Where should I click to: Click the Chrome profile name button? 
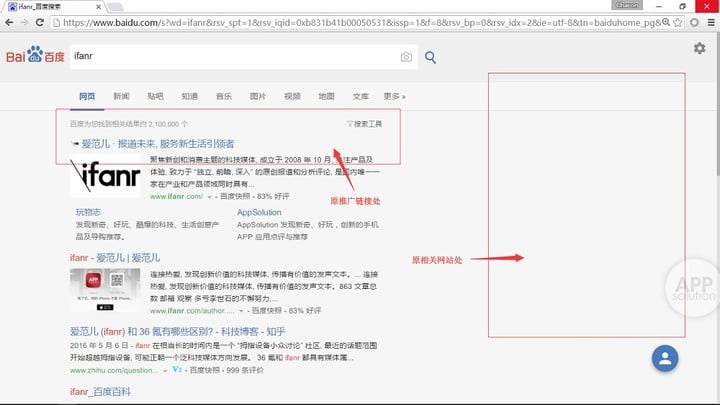pyautogui.click(x=627, y=5)
